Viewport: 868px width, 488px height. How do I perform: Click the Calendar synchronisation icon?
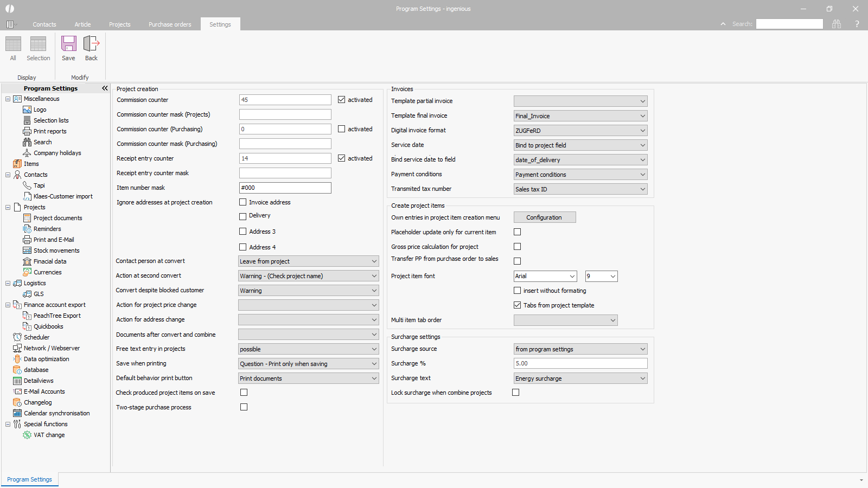point(17,413)
